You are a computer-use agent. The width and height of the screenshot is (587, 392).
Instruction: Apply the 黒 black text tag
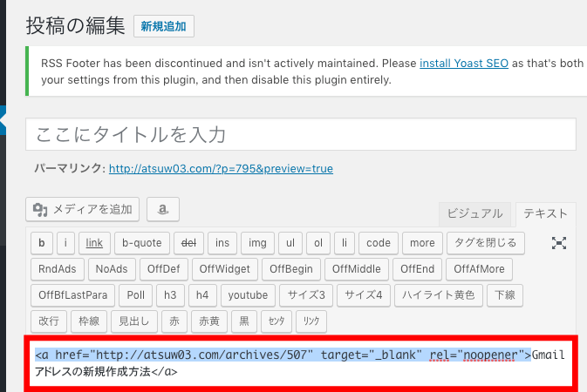coord(244,321)
